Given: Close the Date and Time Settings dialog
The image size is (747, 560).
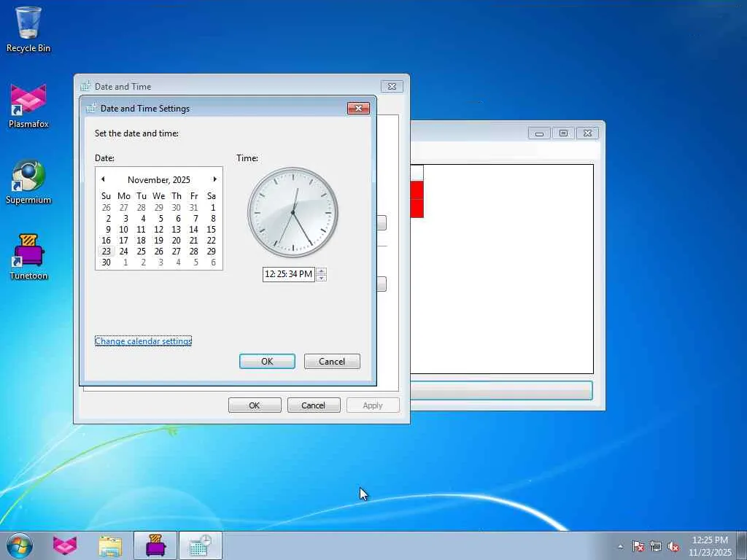Looking at the screenshot, I should click(x=358, y=108).
